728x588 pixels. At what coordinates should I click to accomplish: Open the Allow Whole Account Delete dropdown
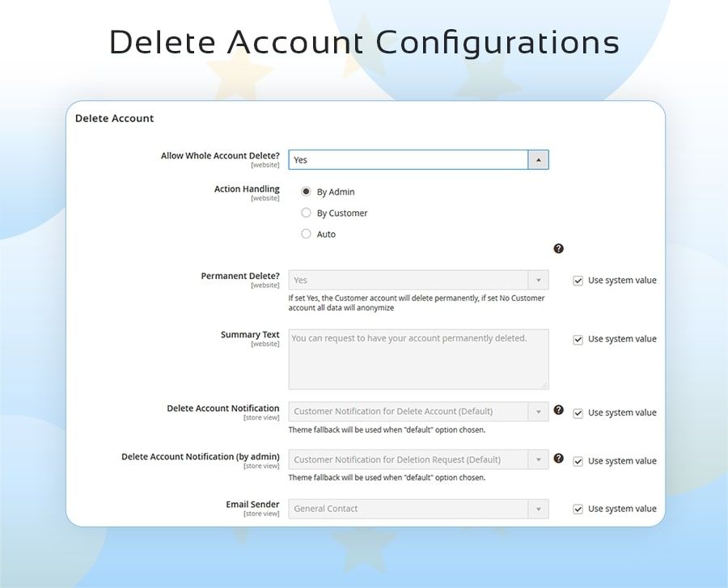417,159
